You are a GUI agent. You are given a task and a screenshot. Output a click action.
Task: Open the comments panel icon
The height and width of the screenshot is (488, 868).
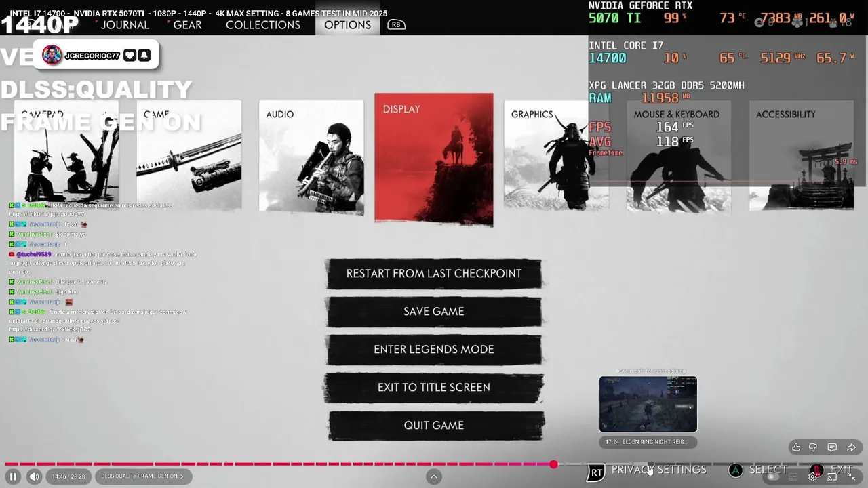point(832,447)
